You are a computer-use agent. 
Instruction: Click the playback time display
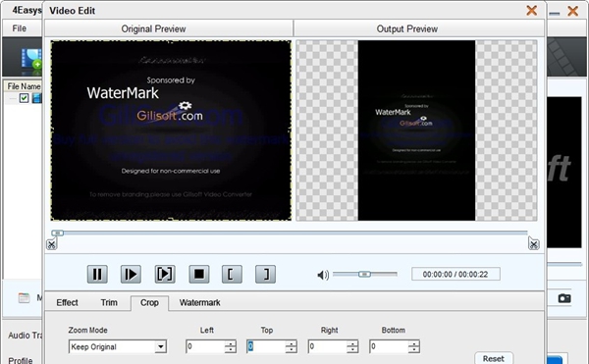pyautogui.click(x=455, y=274)
